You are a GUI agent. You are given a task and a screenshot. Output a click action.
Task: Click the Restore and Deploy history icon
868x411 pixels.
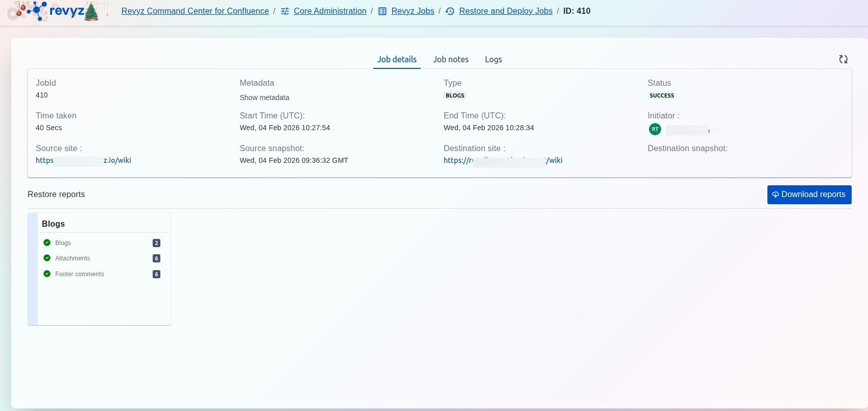[x=450, y=11]
